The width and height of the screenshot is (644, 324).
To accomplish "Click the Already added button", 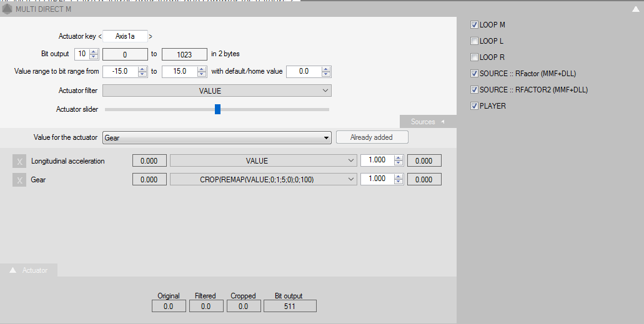I will tap(372, 137).
